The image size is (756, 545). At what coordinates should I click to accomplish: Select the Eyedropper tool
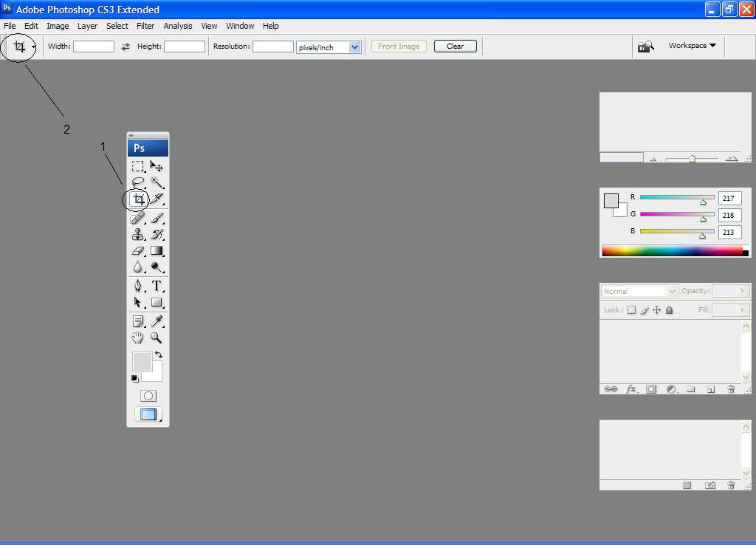pyautogui.click(x=157, y=321)
